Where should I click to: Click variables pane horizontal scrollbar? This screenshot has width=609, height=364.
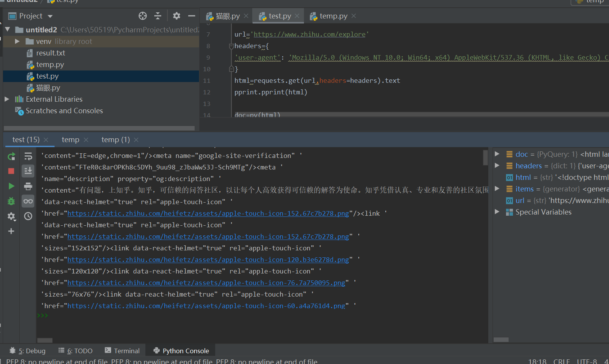(x=501, y=340)
